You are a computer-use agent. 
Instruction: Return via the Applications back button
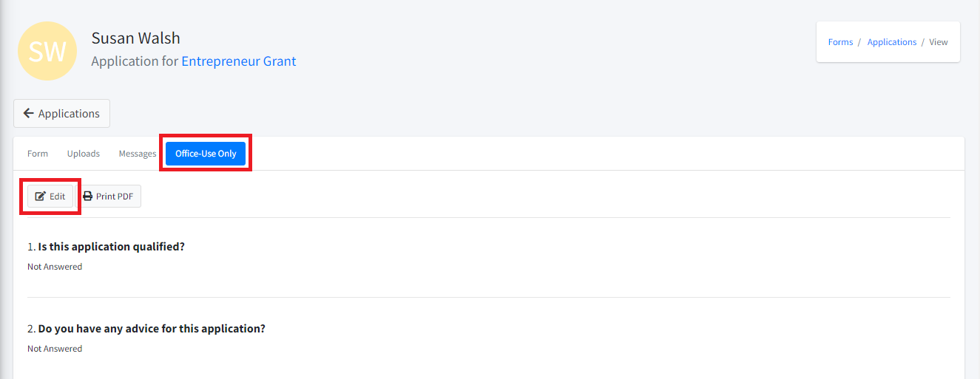(61, 113)
